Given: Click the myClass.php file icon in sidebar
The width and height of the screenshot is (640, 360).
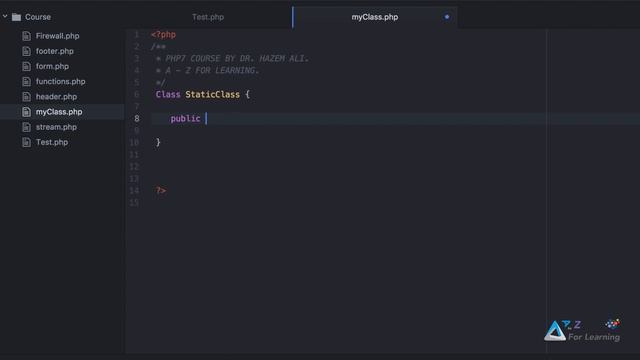Looking at the screenshot, I should [x=27, y=112].
